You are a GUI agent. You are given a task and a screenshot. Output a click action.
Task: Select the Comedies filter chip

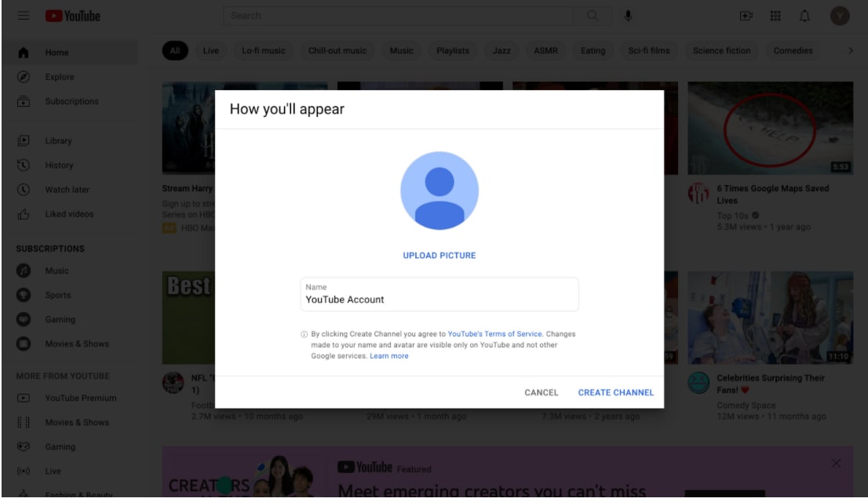[793, 50]
